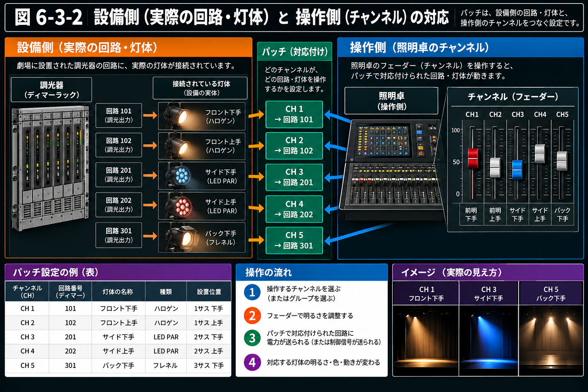
Task: Click the blue CH3 fader knob
Action: [517, 170]
